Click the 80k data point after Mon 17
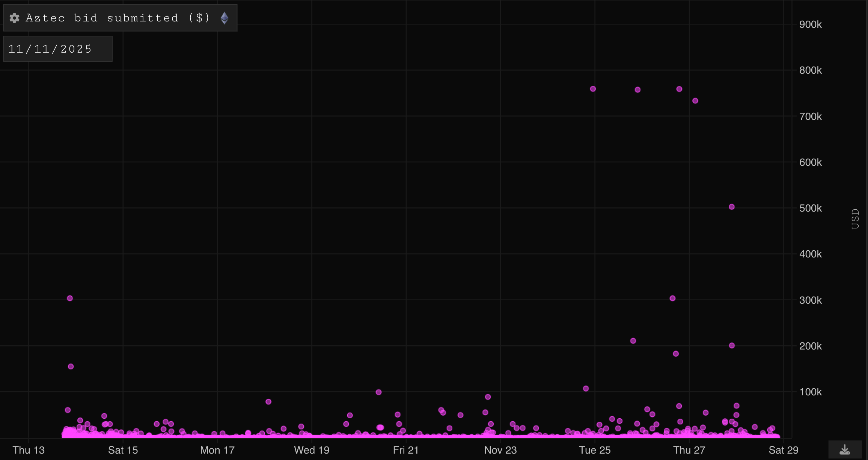Screen dimensions: 868x460 click(x=268, y=402)
